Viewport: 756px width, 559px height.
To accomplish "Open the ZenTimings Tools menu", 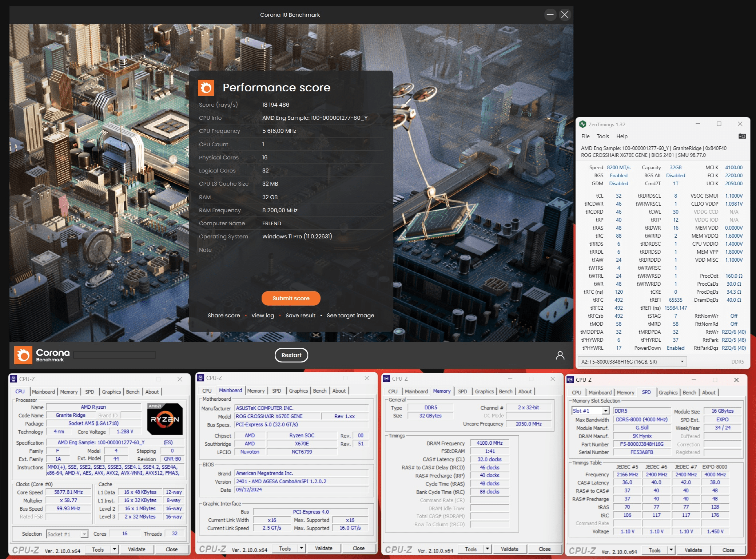I will 602,136.
